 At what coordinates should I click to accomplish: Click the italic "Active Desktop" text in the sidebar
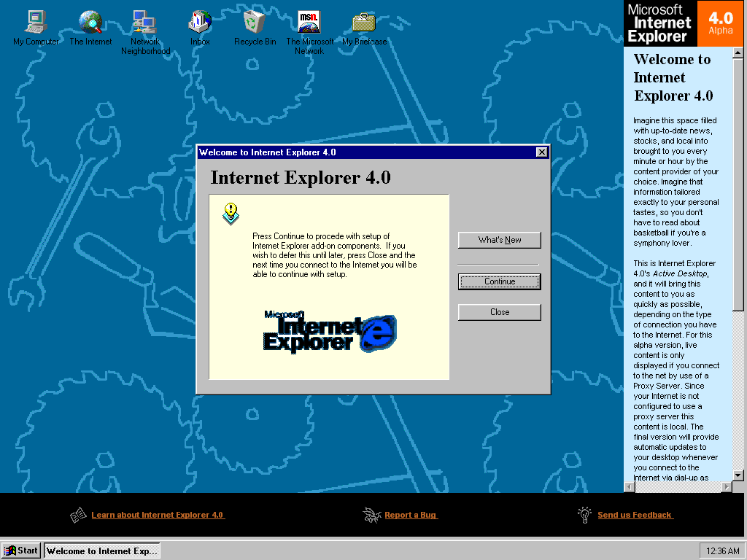pyautogui.click(x=680, y=273)
